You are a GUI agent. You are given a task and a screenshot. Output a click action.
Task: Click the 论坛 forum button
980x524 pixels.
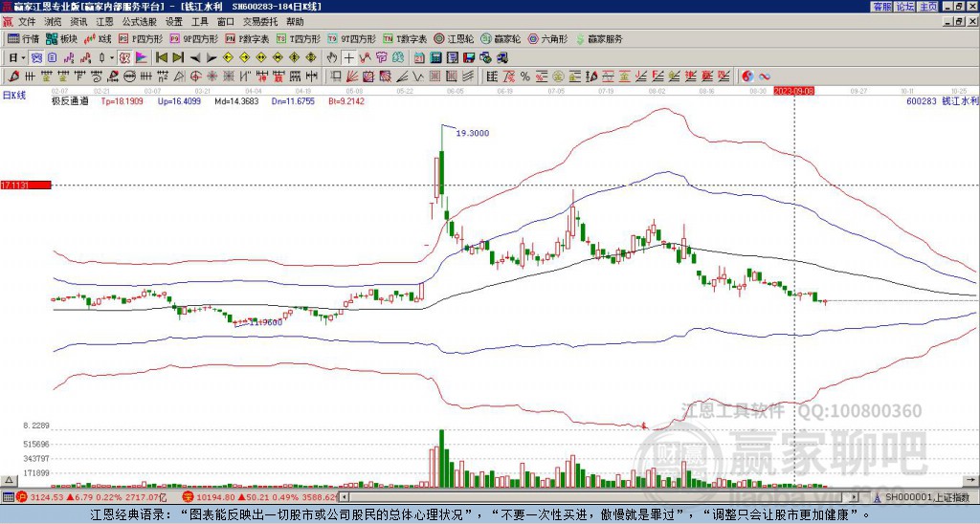(x=905, y=7)
